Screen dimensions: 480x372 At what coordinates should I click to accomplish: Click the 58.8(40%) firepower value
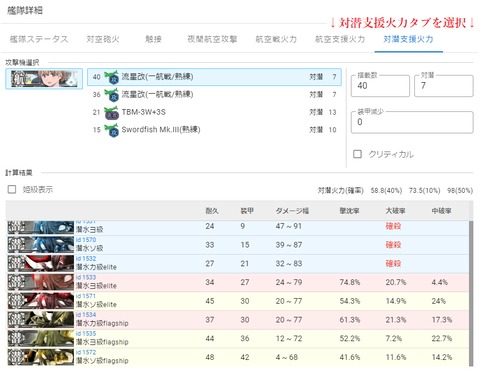tap(386, 190)
